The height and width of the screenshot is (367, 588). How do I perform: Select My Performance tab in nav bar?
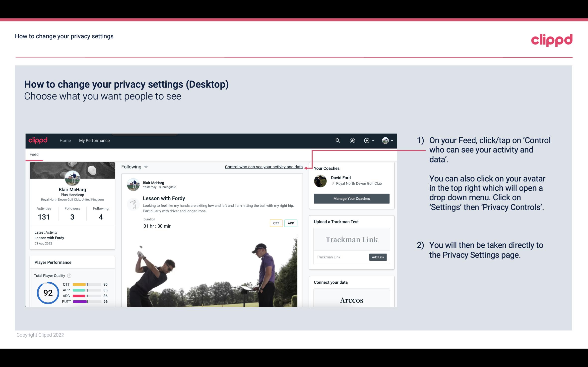point(93,140)
